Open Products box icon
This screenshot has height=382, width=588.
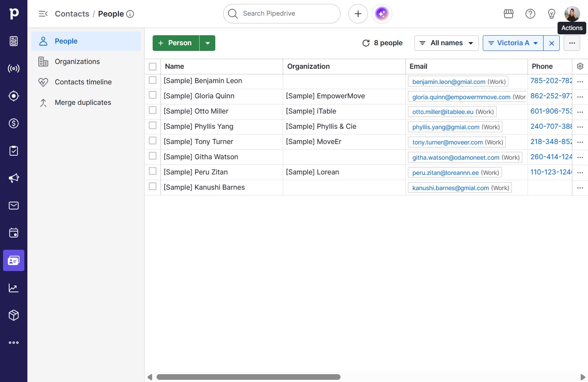[14, 315]
